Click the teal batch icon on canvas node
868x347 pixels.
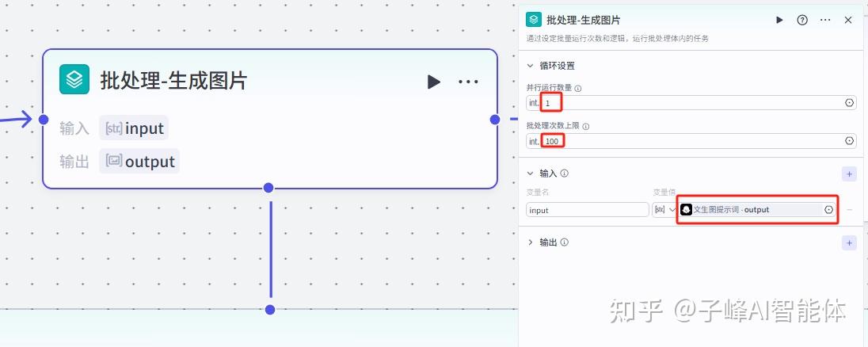(x=74, y=79)
